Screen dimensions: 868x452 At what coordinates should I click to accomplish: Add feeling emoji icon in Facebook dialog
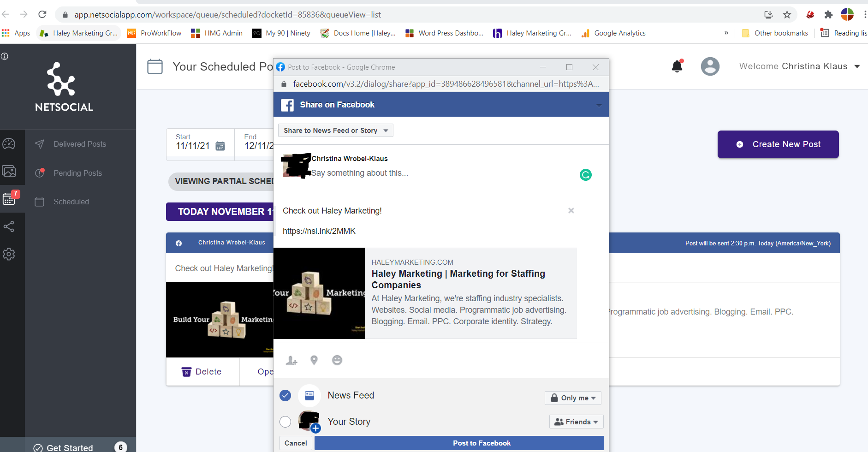(337, 360)
